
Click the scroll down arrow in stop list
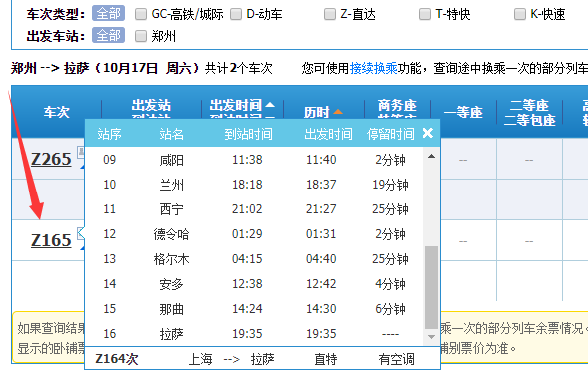coord(431,337)
